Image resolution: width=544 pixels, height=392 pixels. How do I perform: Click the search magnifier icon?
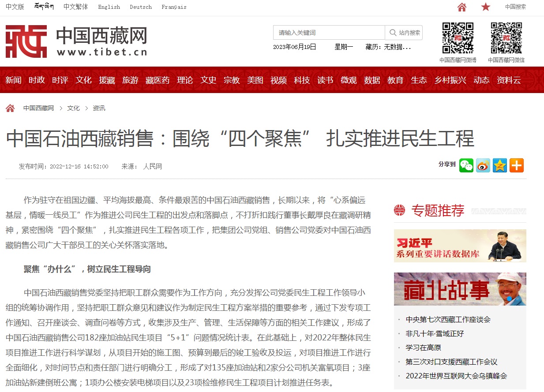(392, 33)
